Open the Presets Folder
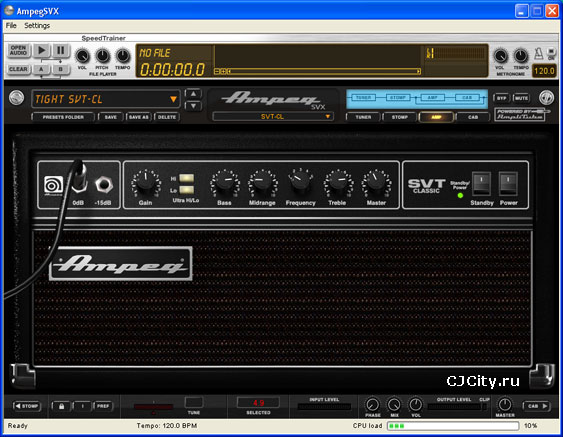The height and width of the screenshot is (437, 563). click(x=63, y=117)
